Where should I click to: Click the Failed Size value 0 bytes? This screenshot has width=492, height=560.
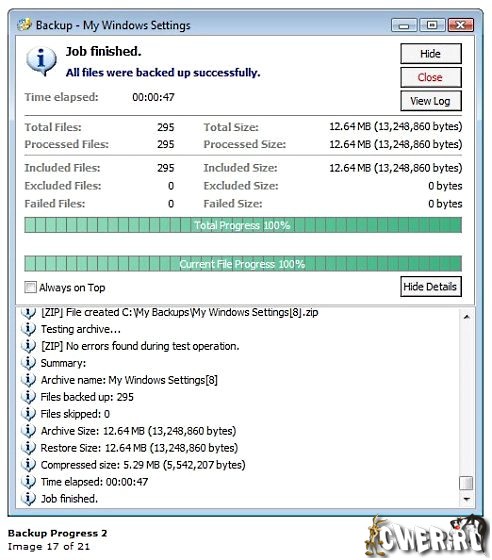[x=445, y=204]
